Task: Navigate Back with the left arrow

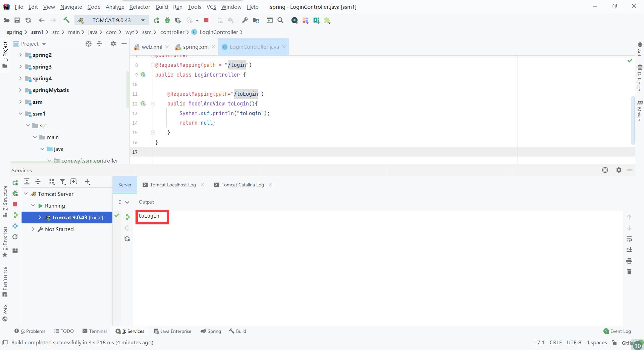Action: click(42, 20)
